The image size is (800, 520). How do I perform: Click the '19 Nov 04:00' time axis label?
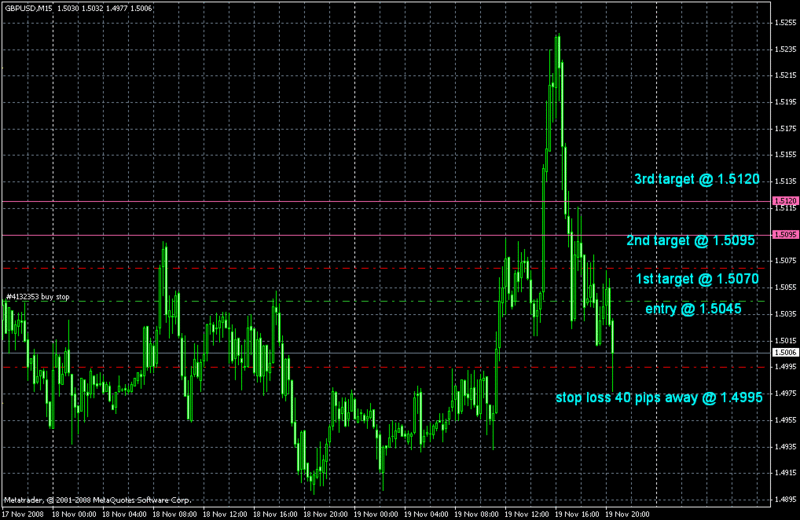click(427, 514)
